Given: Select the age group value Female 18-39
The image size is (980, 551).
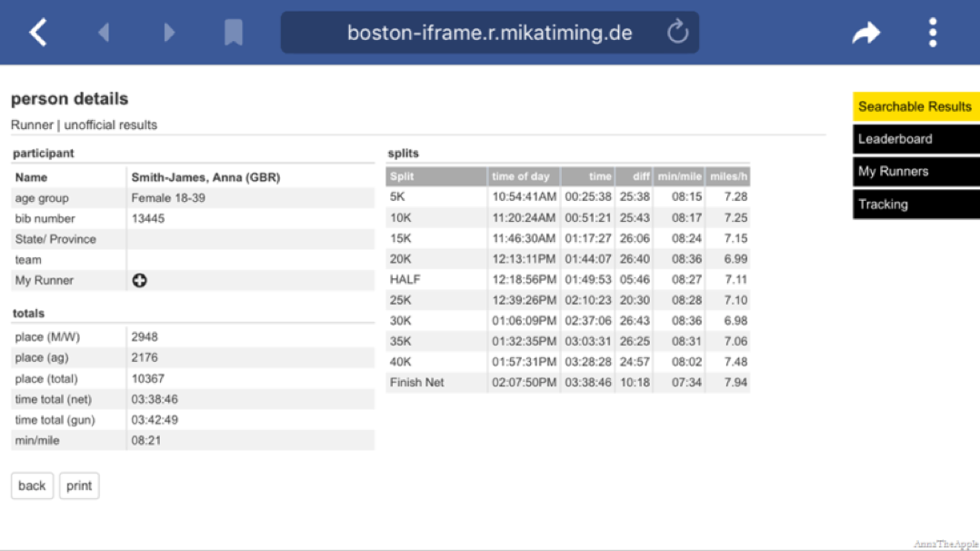Looking at the screenshot, I should pos(168,198).
